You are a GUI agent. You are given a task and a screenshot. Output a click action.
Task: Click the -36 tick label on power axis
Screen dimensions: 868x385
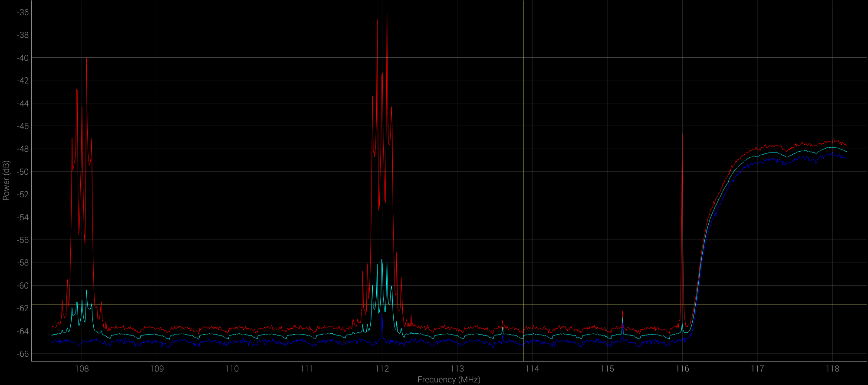[23, 13]
